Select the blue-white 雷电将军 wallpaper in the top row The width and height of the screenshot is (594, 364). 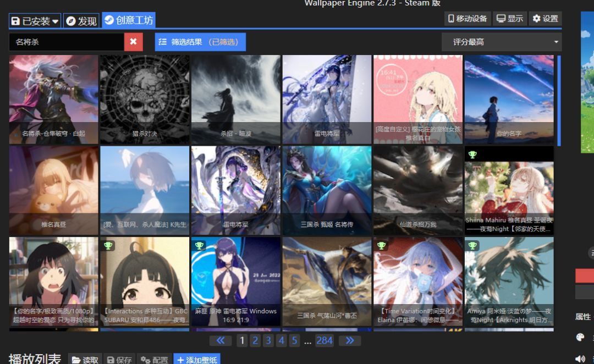327,99
